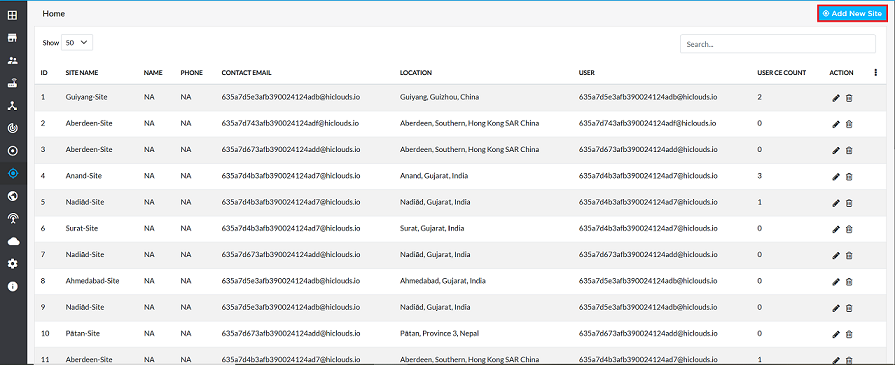Click location 'Pātan, Province 3, Nepal'
The height and width of the screenshot is (365, 895).
coord(440,334)
